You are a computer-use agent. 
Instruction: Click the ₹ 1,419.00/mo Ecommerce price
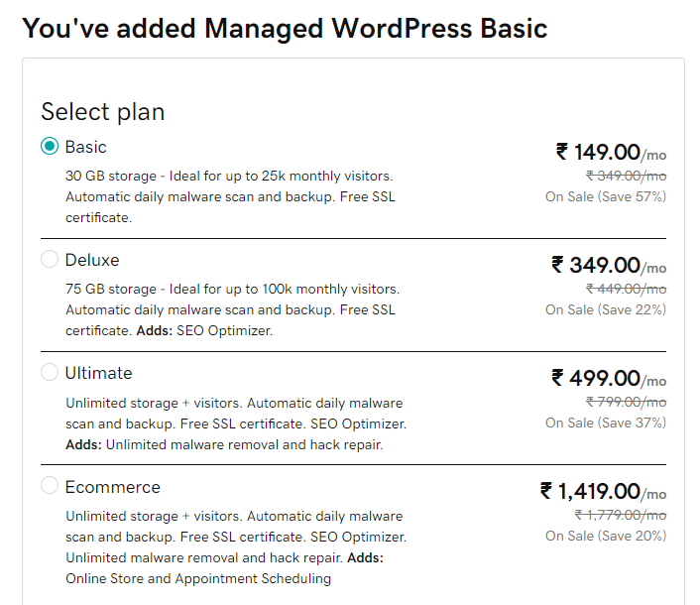(x=603, y=491)
